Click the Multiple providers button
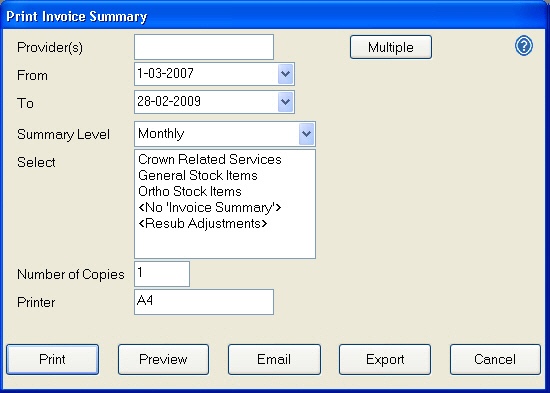 (391, 47)
